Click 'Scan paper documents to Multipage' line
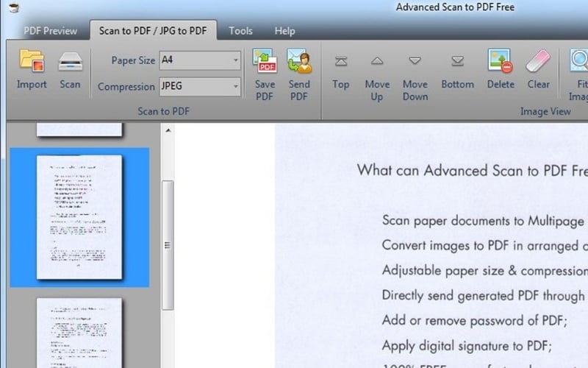This screenshot has height=368, width=588. tap(483, 222)
